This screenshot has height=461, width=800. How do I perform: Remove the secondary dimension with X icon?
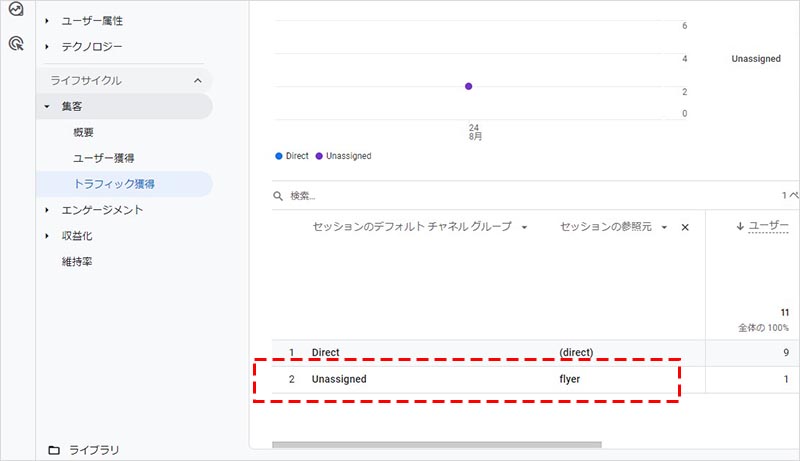pyautogui.click(x=685, y=228)
